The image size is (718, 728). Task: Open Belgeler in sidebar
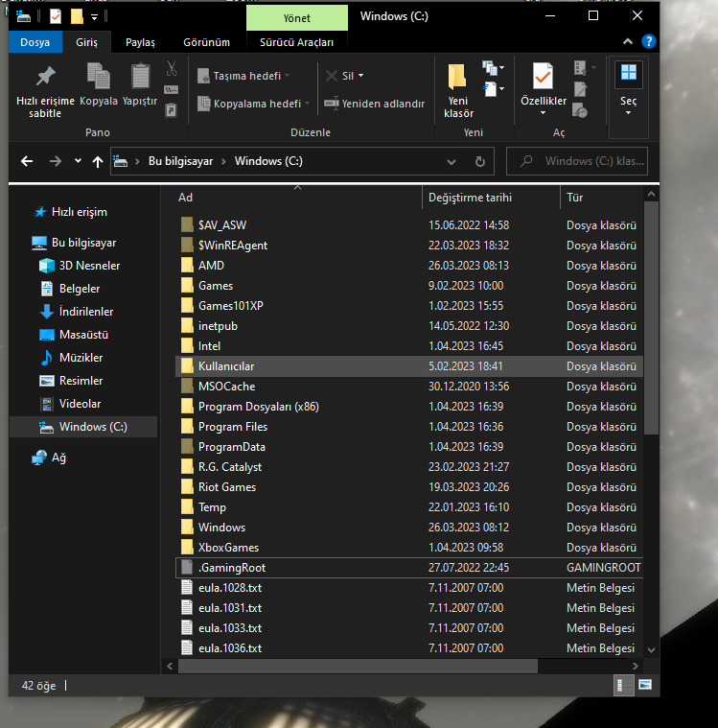(x=79, y=289)
